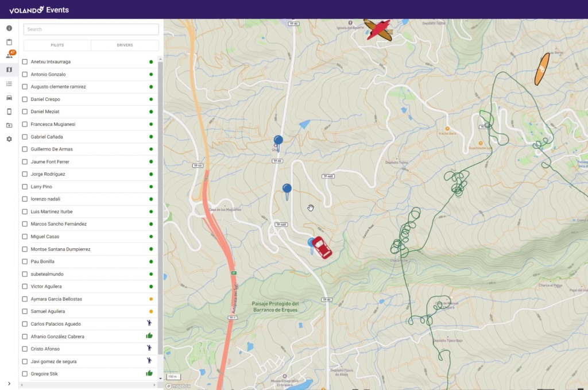Select checkbox next to Gregoire Stik
588x390 pixels.
coord(25,374)
